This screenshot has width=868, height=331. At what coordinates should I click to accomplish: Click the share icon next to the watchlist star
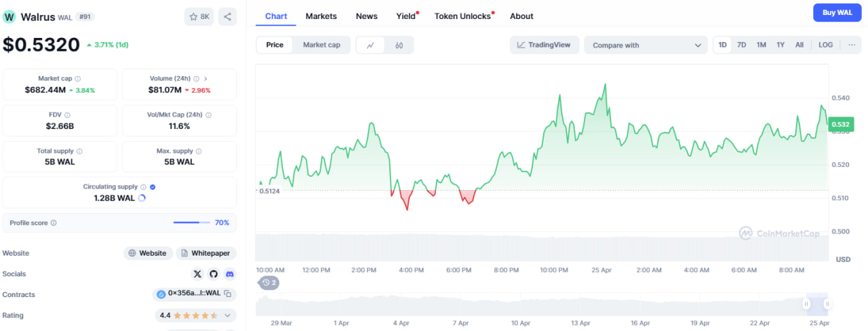click(x=227, y=17)
